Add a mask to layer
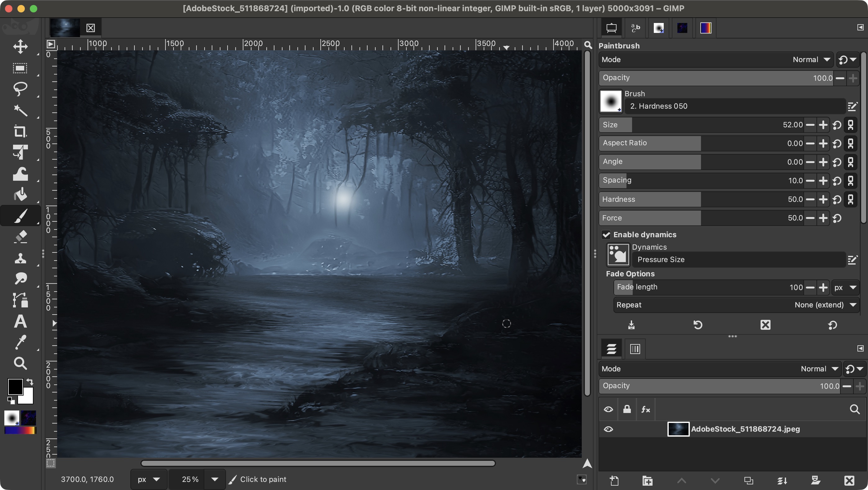This screenshot has width=868, height=490. point(816,481)
